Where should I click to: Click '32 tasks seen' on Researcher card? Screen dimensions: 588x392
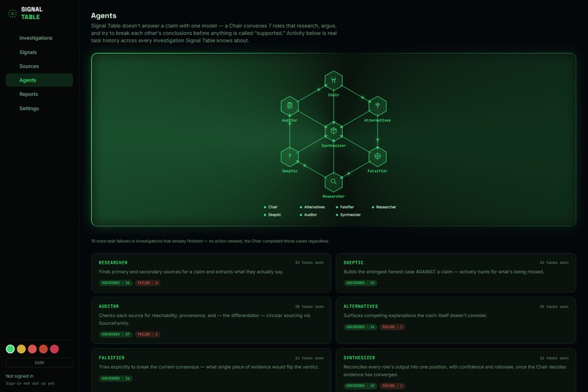point(309,262)
